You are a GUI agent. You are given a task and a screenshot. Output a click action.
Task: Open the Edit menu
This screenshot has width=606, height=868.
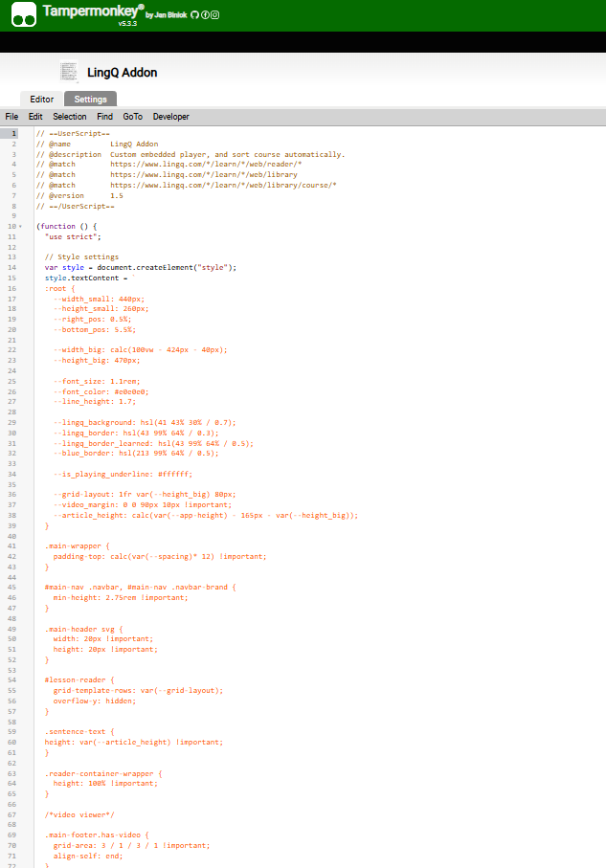point(35,117)
